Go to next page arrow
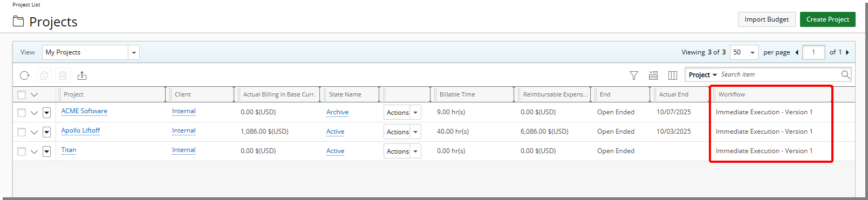This screenshot has width=868, height=200. pyautogui.click(x=848, y=52)
